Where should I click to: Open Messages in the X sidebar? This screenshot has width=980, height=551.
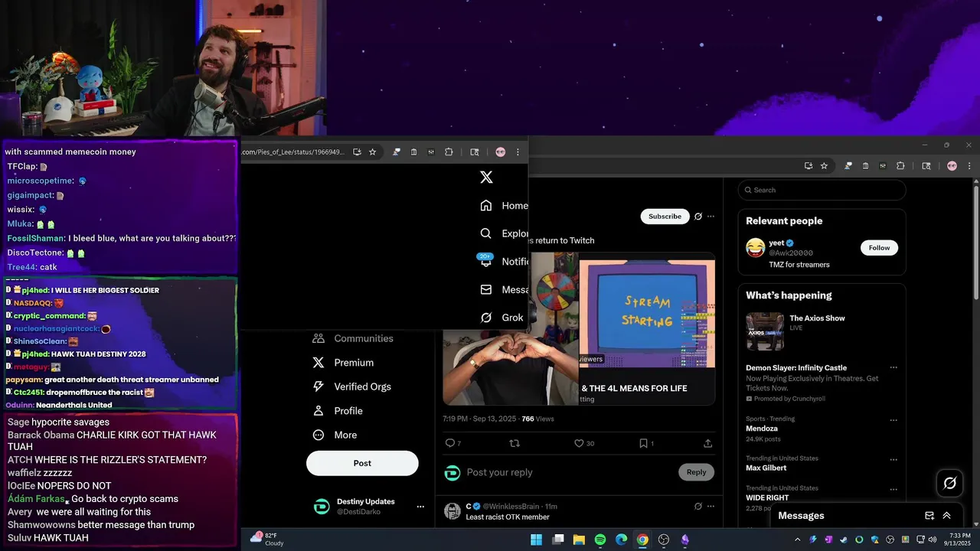tap(504, 289)
